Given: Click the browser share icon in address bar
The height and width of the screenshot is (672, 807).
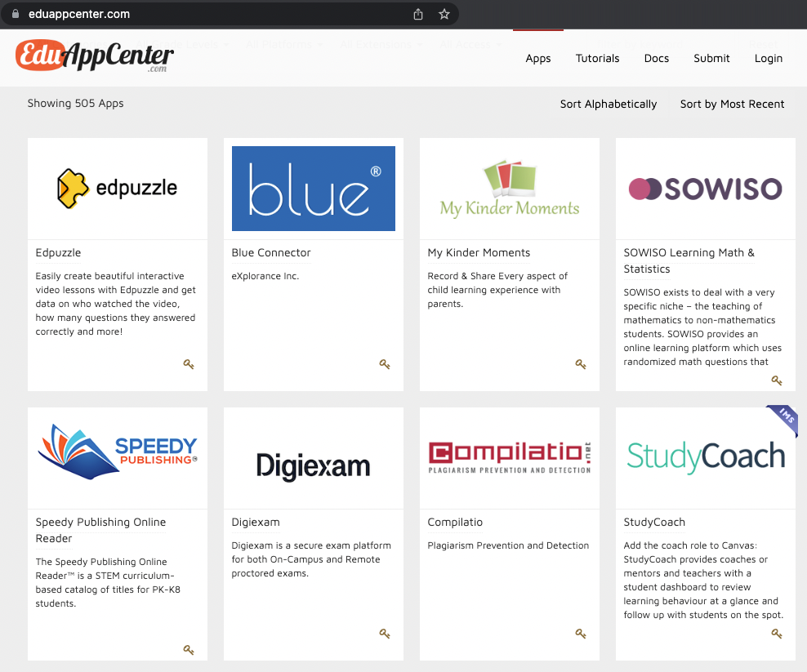Looking at the screenshot, I should pos(418,15).
